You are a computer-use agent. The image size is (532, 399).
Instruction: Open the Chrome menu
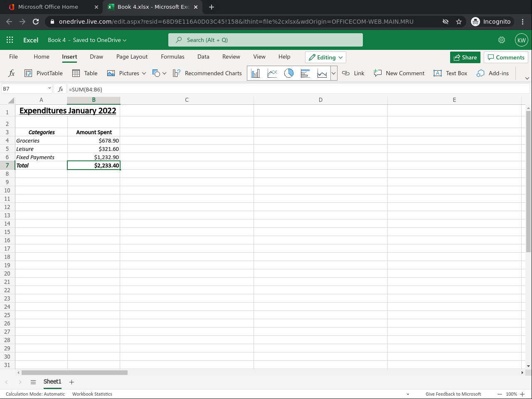click(523, 22)
